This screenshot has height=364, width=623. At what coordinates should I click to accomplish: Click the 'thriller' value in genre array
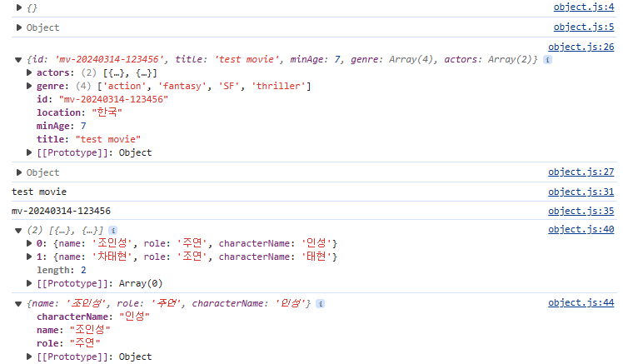coord(278,86)
